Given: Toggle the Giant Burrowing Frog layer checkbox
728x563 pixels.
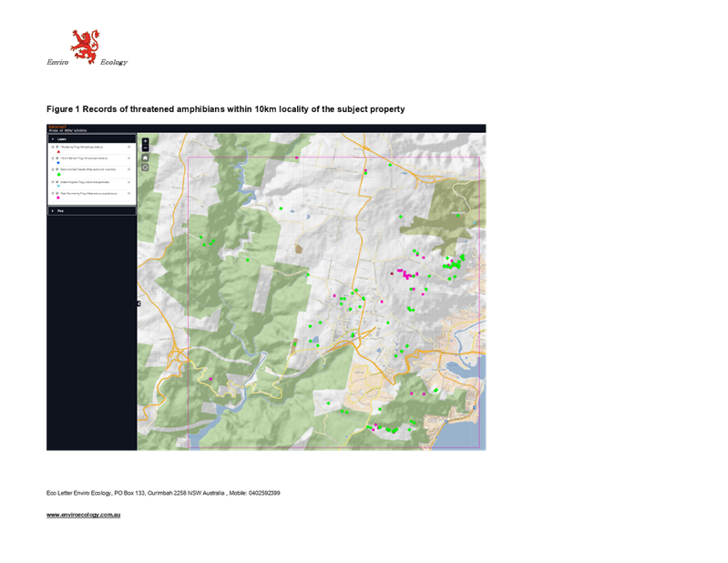Looking at the screenshot, I should [57, 193].
